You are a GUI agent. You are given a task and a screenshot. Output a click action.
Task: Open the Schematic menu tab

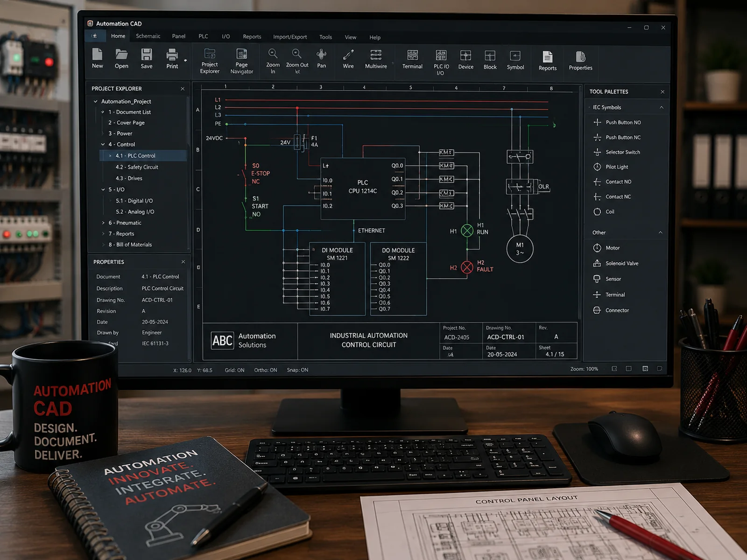pyautogui.click(x=148, y=36)
